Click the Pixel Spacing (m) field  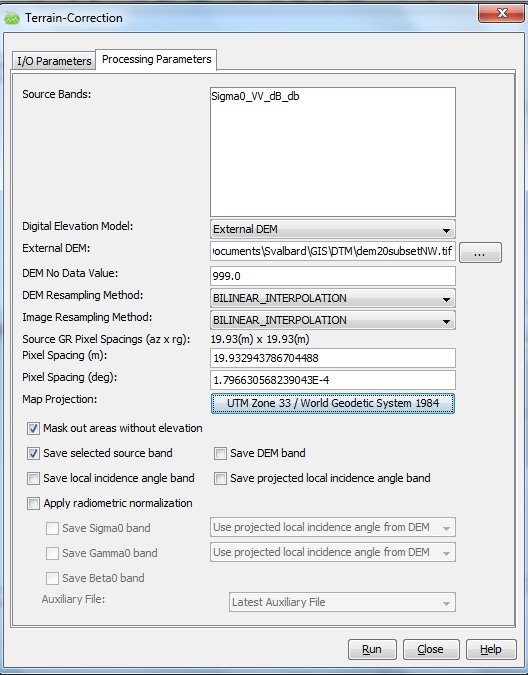pyautogui.click(x=333, y=358)
